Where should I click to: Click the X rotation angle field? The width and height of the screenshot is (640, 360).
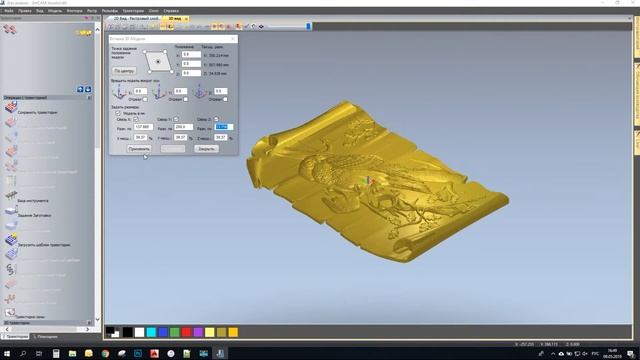140,91
